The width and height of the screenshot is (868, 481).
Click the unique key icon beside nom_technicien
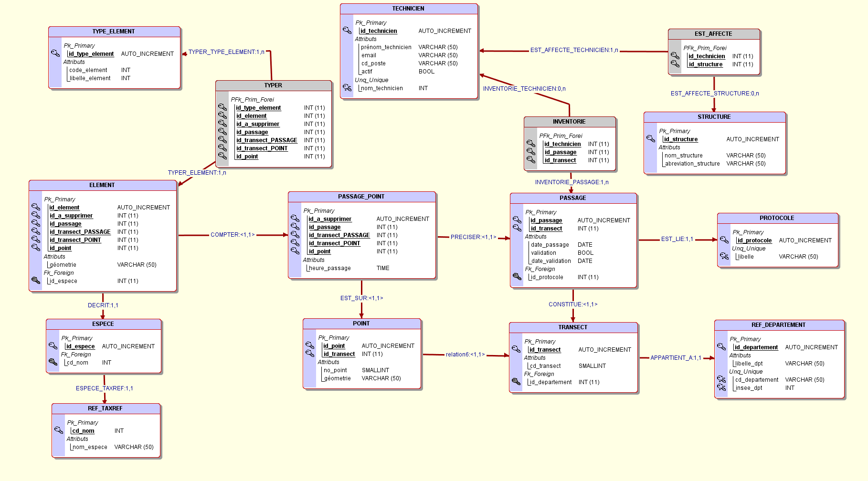click(x=347, y=88)
